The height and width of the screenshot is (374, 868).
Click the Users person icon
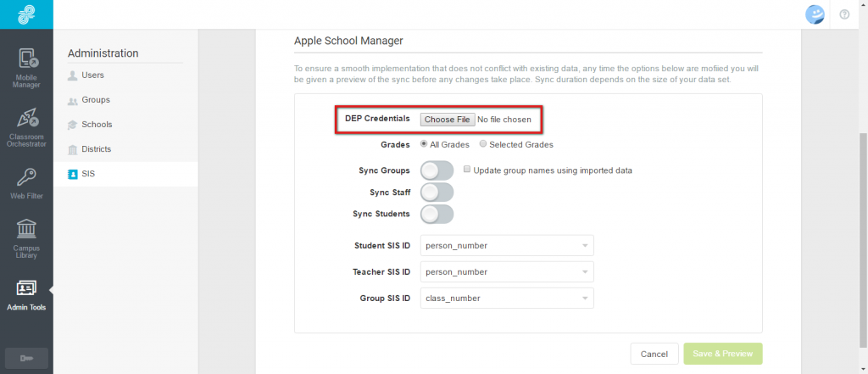click(x=73, y=75)
